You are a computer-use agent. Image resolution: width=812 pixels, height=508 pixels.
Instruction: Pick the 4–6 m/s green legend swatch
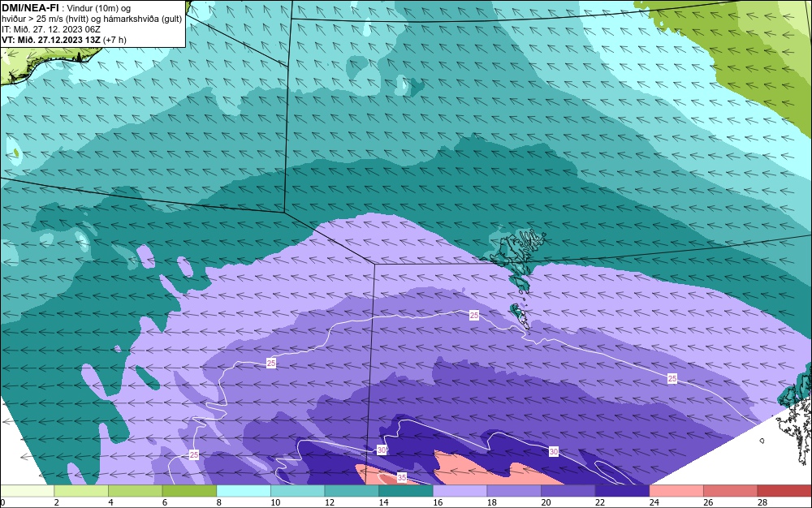click(x=135, y=491)
